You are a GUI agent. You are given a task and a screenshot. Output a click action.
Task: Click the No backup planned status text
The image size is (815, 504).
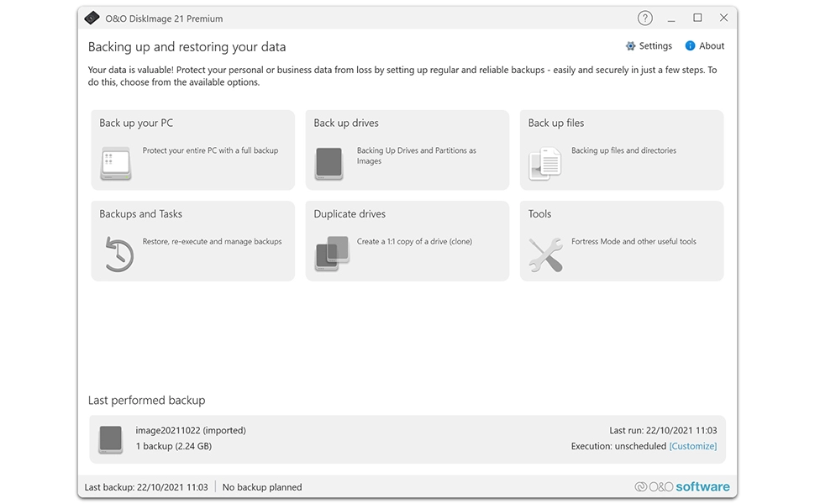click(261, 486)
